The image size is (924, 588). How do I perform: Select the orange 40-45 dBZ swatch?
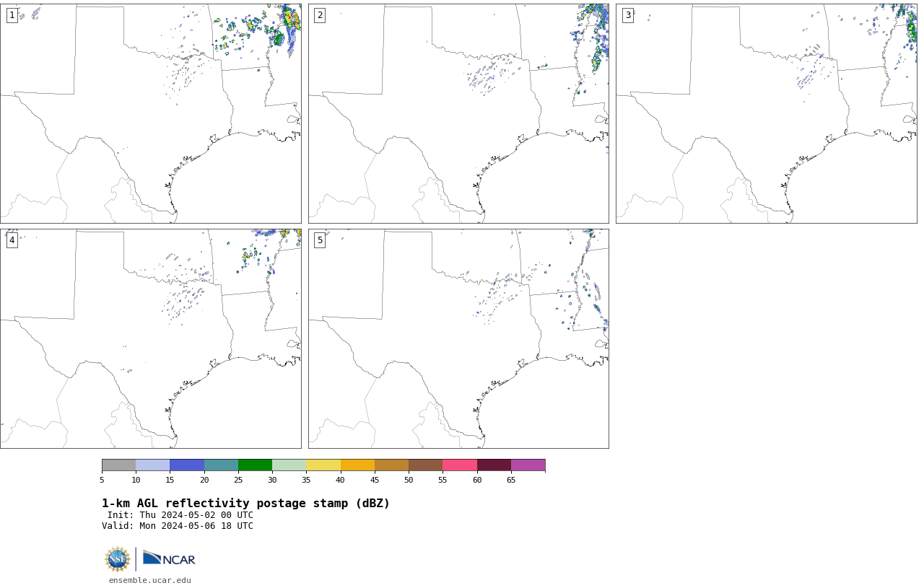[x=357, y=465]
